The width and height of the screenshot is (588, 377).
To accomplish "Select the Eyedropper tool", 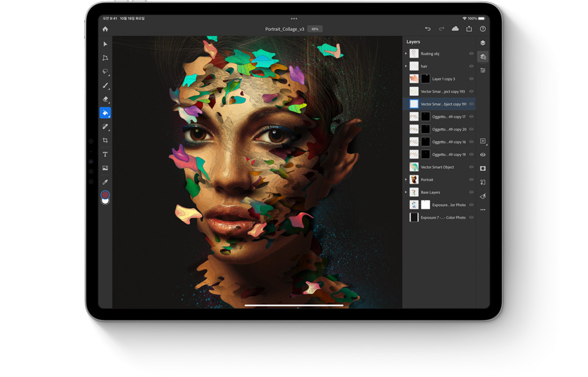I will 105,182.
